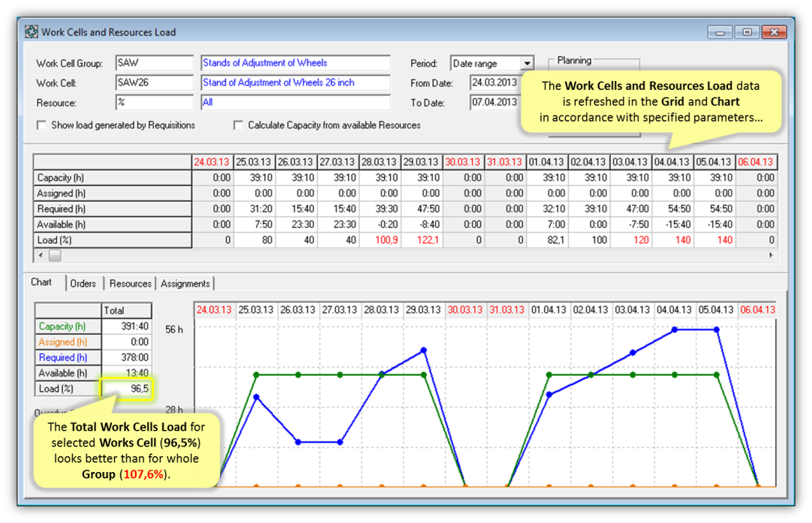
Task: Focus the Resource field containing %
Action: coord(154,102)
